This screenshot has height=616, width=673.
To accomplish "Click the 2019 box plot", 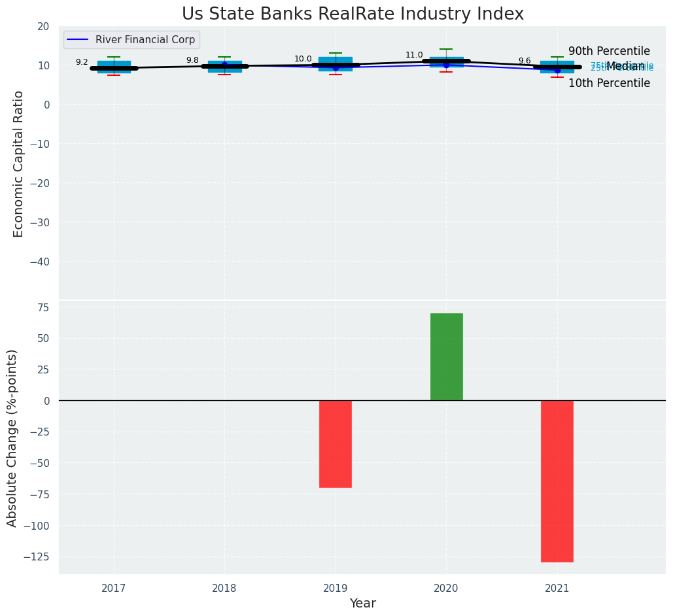I will pyautogui.click(x=336, y=64).
